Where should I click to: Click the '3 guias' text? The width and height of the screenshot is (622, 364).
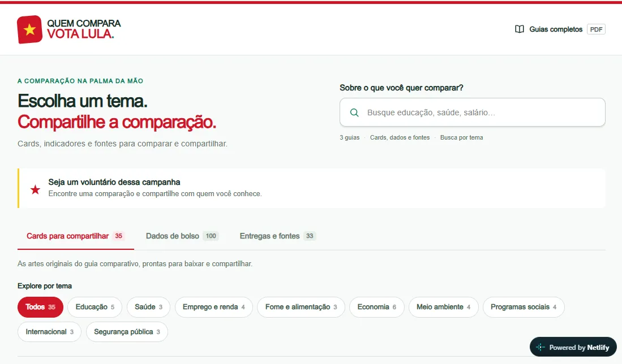coord(349,137)
